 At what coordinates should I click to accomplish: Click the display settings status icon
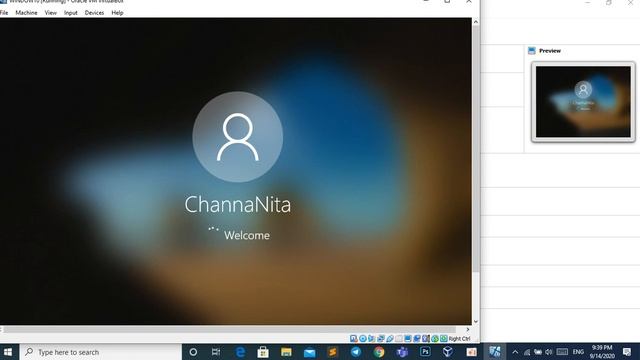point(408,338)
